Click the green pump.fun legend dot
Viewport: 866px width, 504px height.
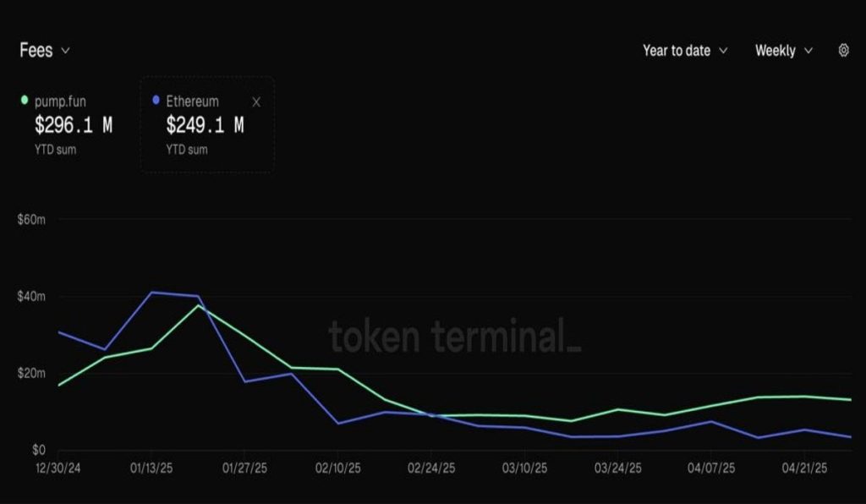[25, 100]
